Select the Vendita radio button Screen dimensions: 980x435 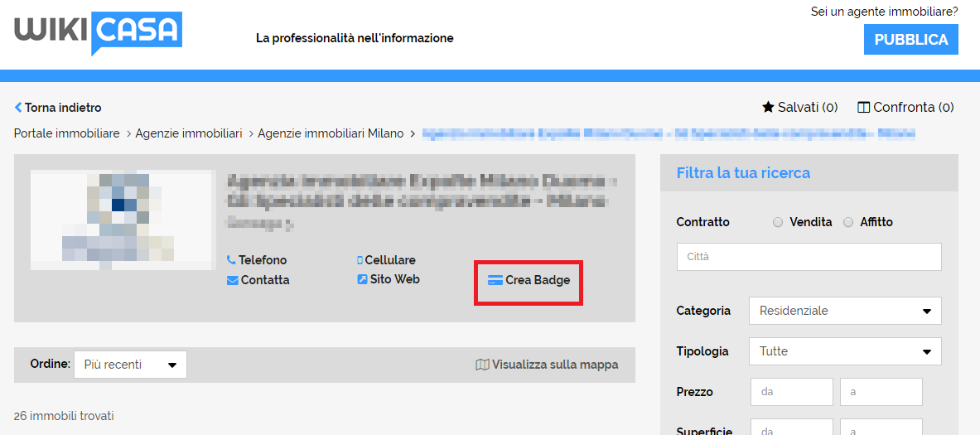(x=778, y=223)
